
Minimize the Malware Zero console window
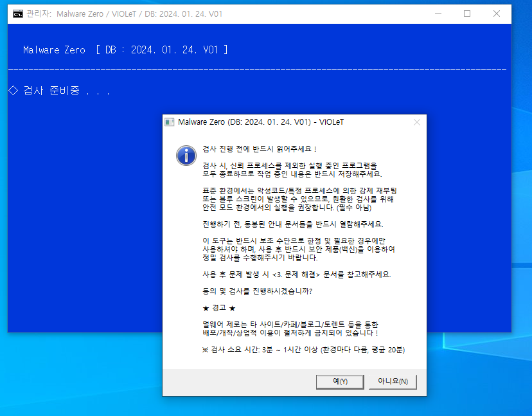[438, 14]
